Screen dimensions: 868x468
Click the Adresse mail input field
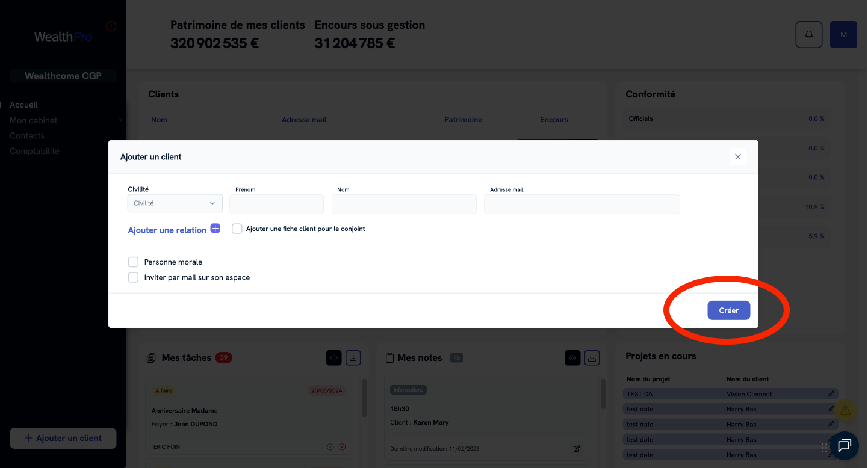click(x=581, y=204)
